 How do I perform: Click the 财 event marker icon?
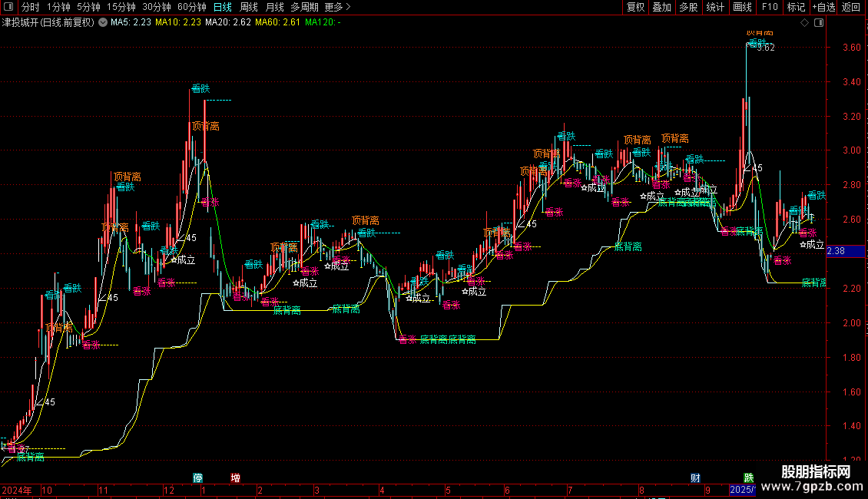pos(695,478)
